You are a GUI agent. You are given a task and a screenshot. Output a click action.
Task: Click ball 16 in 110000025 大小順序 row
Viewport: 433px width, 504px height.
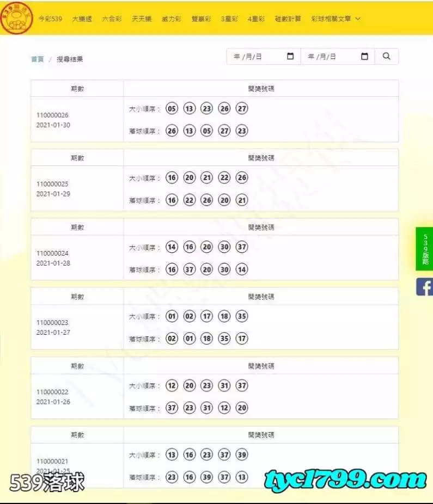tap(172, 177)
